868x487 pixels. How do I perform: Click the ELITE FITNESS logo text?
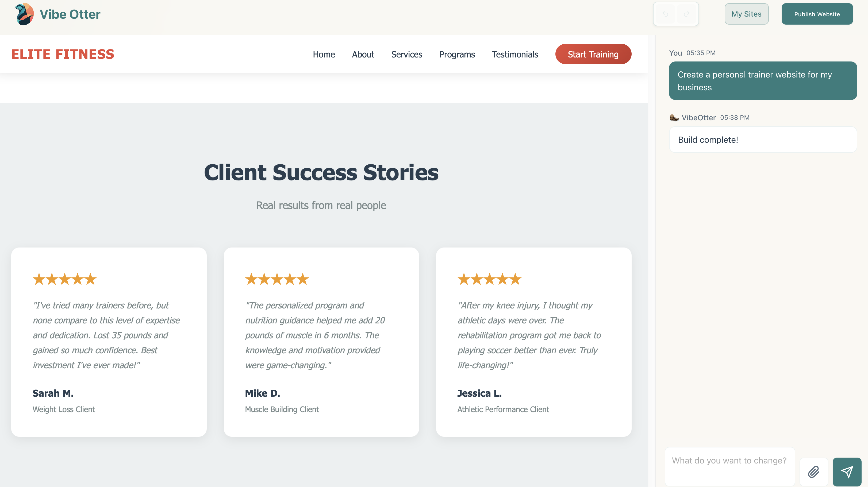(63, 54)
